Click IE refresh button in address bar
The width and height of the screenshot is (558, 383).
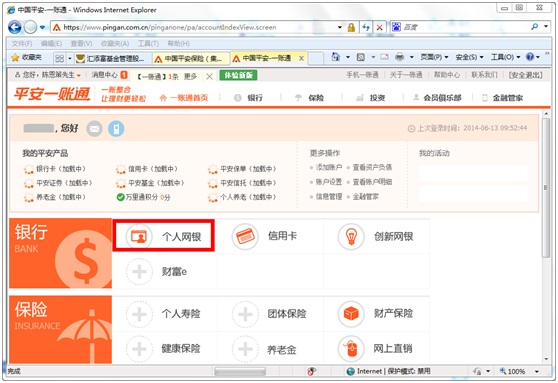[x=366, y=27]
